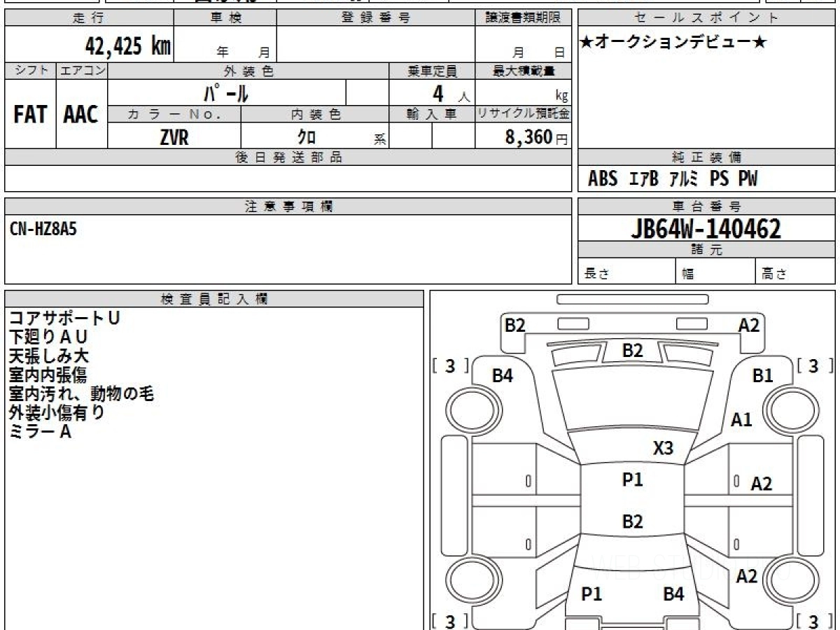Click the B1 mark on the car diagram
840x630 pixels.
pyautogui.click(x=763, y=376)
